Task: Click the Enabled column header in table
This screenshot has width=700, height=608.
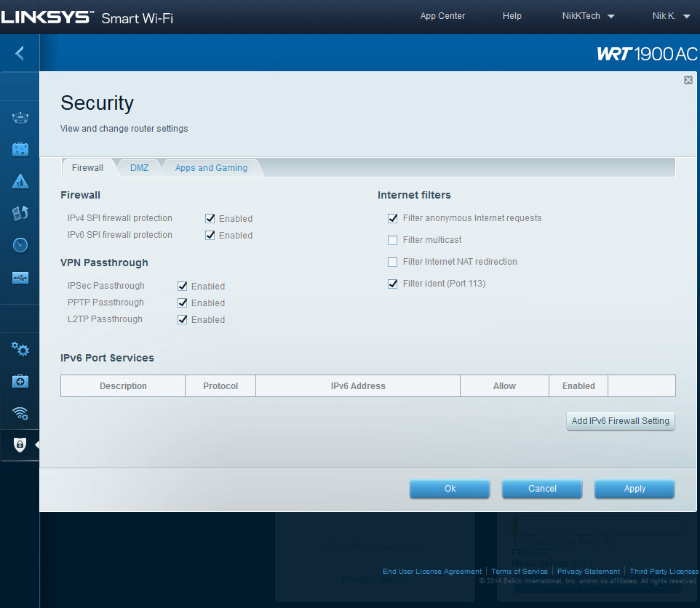Action: [578, 386]
